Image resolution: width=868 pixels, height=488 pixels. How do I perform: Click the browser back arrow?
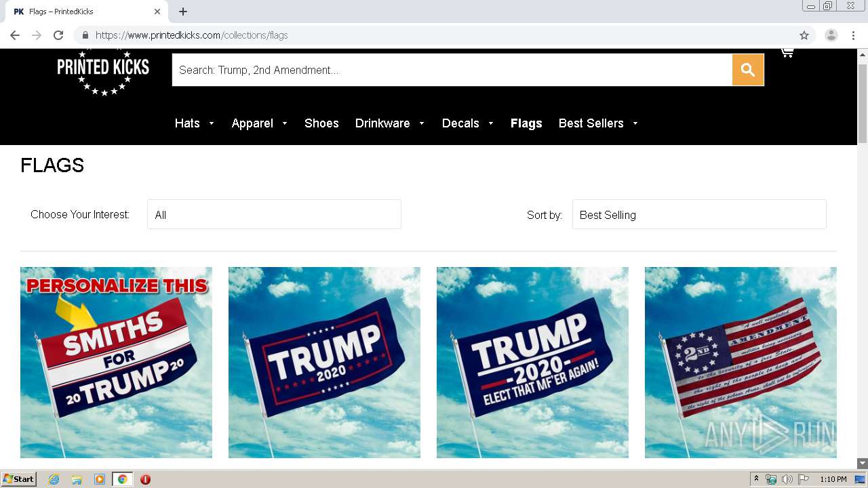(x=15, y=35)
